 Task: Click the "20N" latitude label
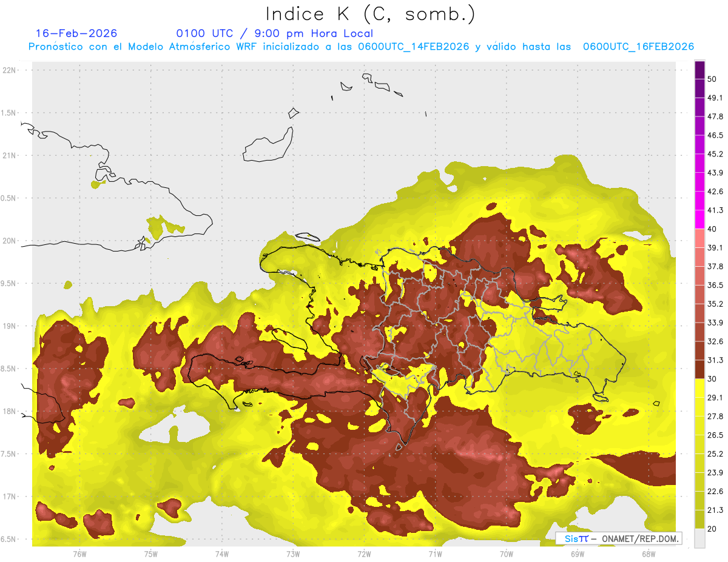[9, 241]
